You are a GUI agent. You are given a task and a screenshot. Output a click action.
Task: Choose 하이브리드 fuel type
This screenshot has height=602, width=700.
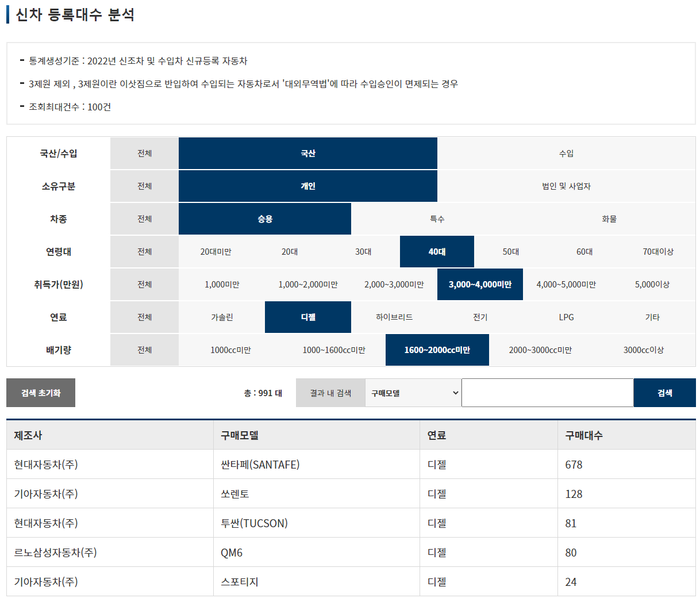coord(394,317)
